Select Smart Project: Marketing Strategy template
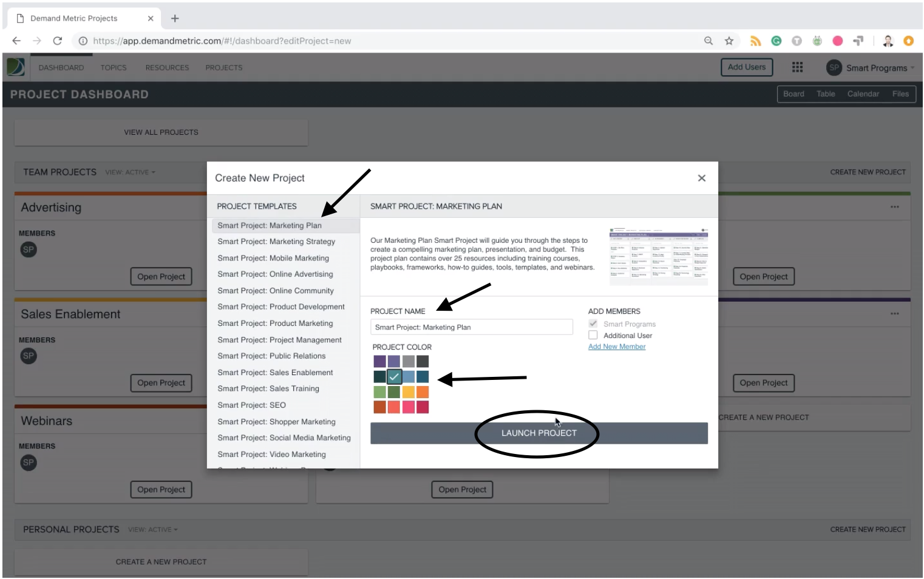 (276, 242)
